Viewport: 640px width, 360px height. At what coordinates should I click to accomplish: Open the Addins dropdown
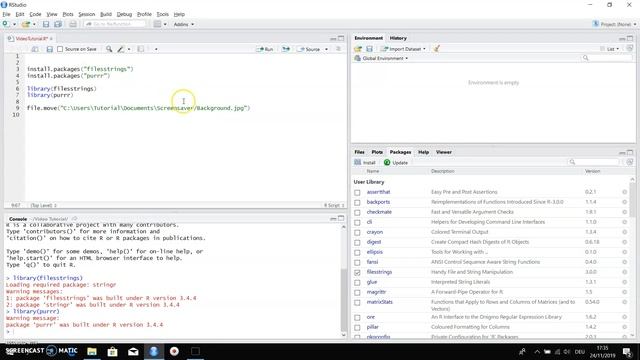click(x=184, y=24)
